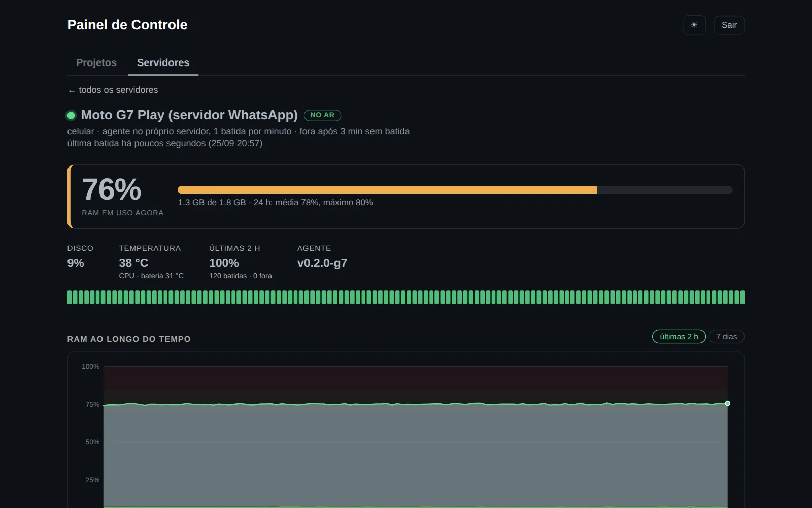Click the 25% axis label on chart
Viewport: 812px width, 508px height.
point(92,480)
